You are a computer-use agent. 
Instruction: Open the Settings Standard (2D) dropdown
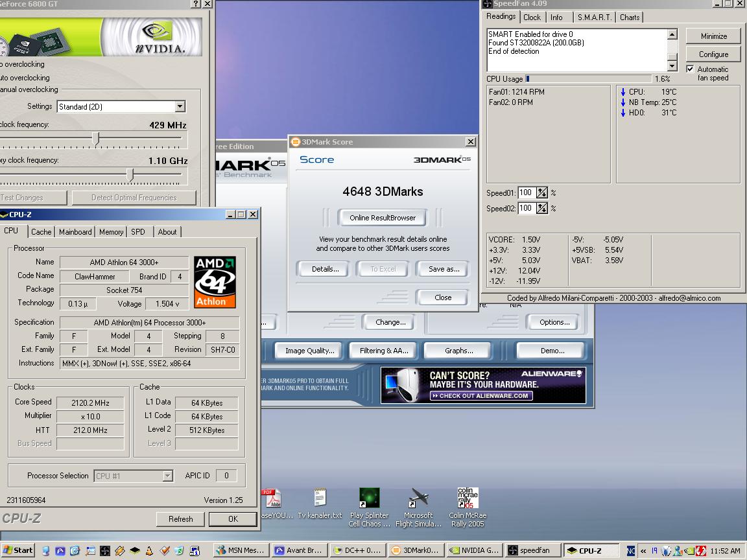click(180, 107)
